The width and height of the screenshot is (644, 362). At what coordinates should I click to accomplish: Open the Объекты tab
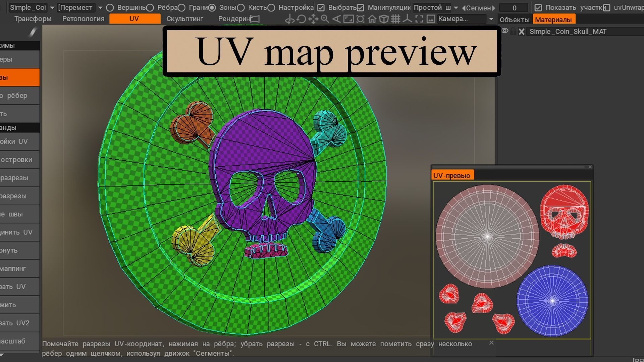pyautogui.click(x=514, y=20)
